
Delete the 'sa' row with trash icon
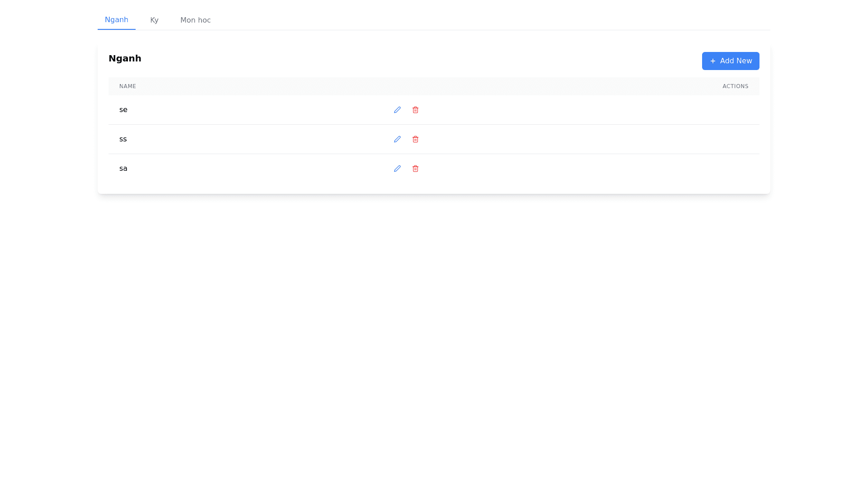click(415, 169)
